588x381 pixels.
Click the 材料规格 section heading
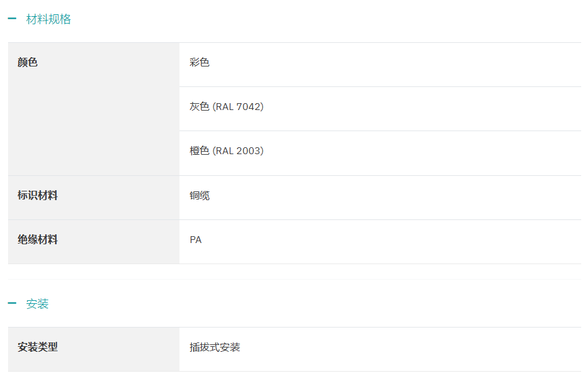48,19
